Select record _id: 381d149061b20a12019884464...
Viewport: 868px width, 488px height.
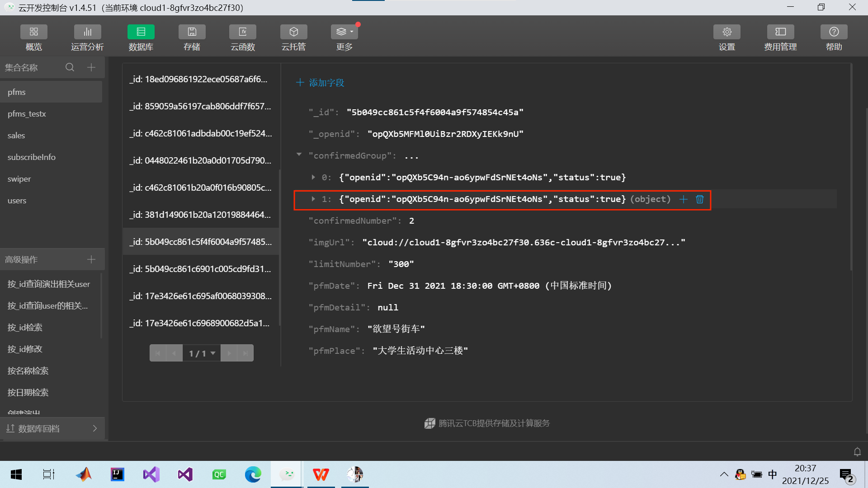click(201, 215)
